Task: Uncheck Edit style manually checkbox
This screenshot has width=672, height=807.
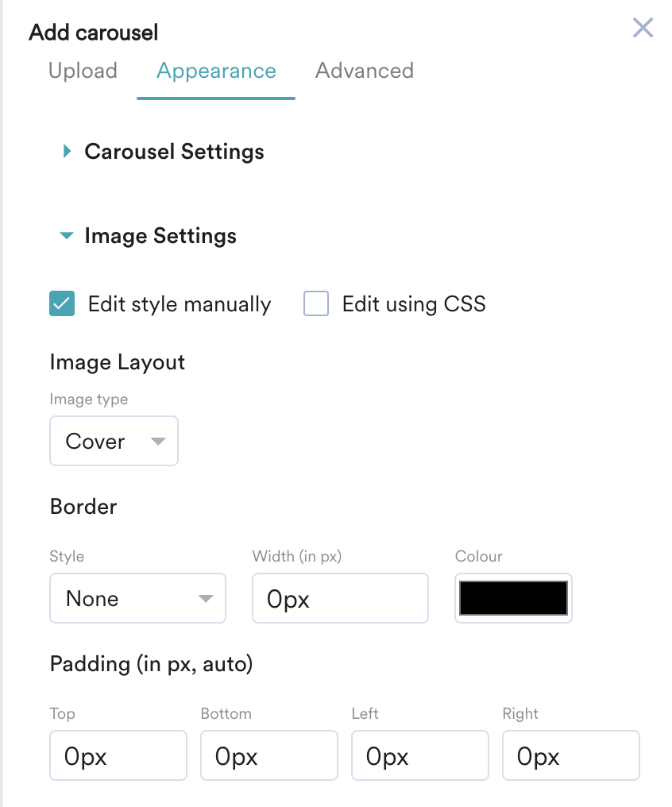Action: click(x=62, y=304)
